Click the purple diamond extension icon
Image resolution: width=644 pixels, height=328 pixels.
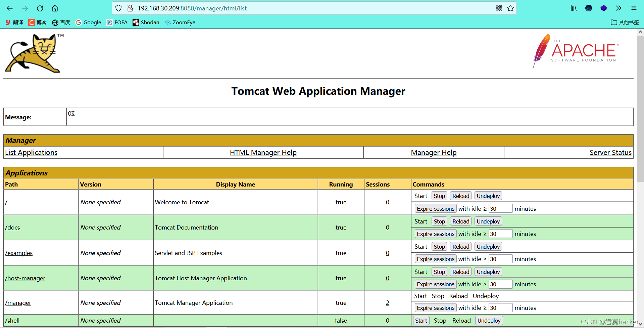tap(604, 8)
